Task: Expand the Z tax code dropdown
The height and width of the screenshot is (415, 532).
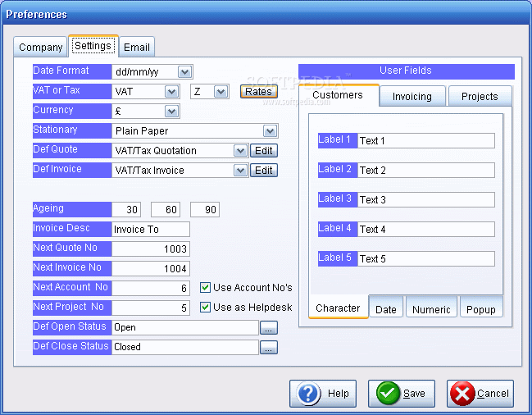Action: [221, 92]
